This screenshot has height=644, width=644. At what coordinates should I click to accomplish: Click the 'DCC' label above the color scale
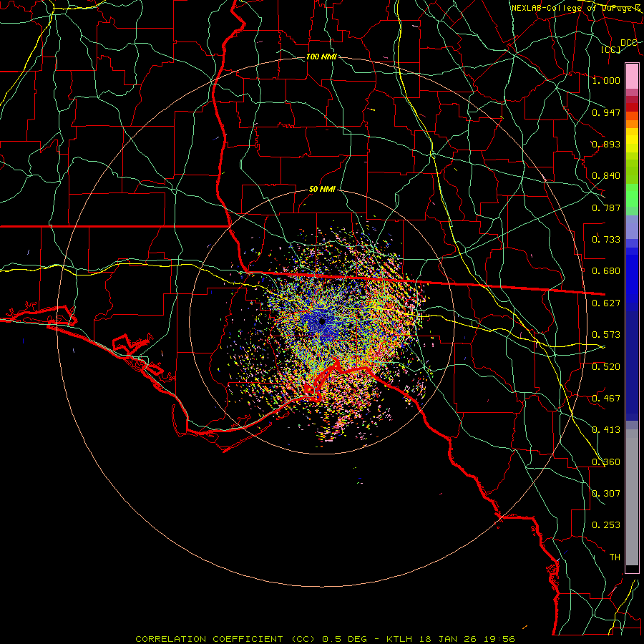coord(628,43)
